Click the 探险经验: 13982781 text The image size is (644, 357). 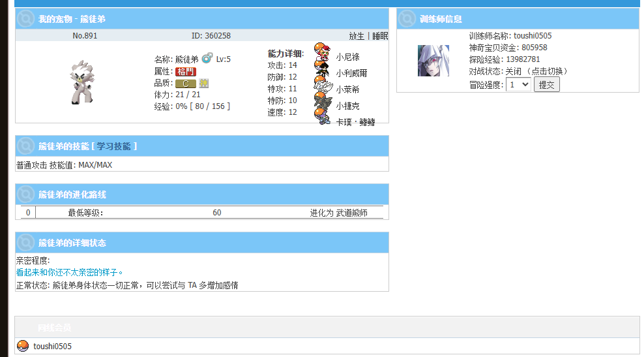tap(505, 59)
